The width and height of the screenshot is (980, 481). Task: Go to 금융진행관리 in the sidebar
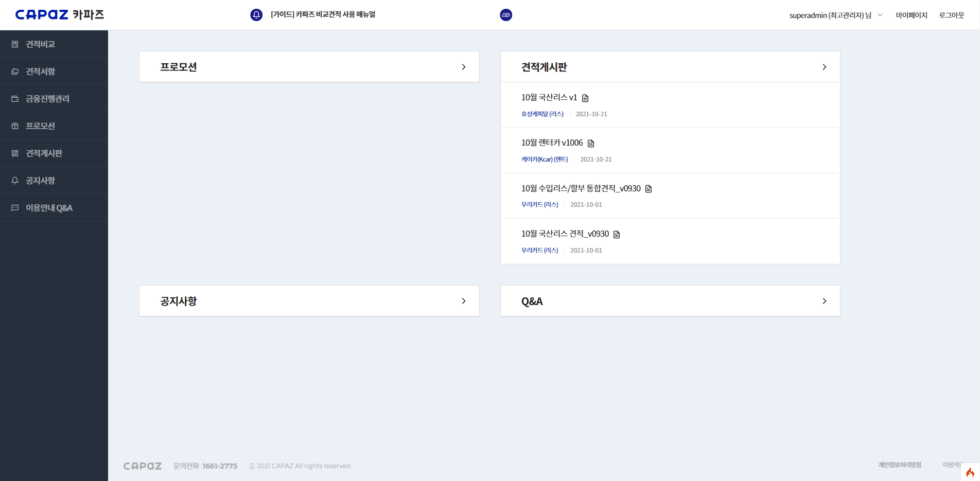click(x=54, y=99)
